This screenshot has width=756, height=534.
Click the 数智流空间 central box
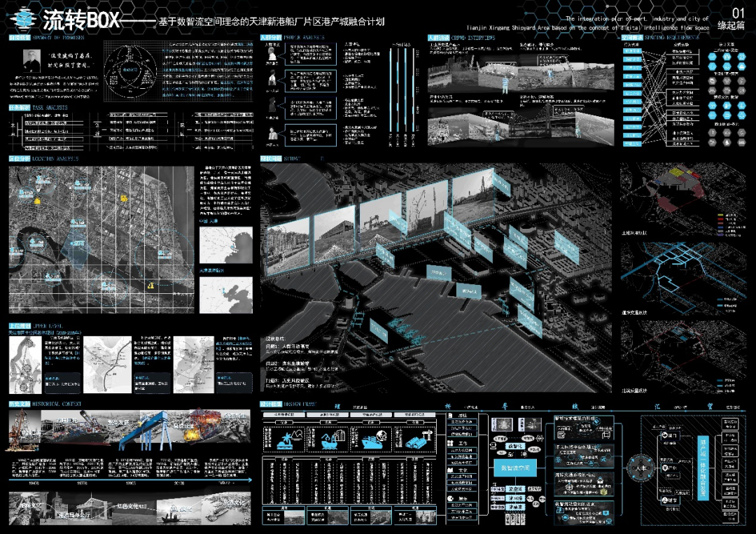tap(515, 466)
